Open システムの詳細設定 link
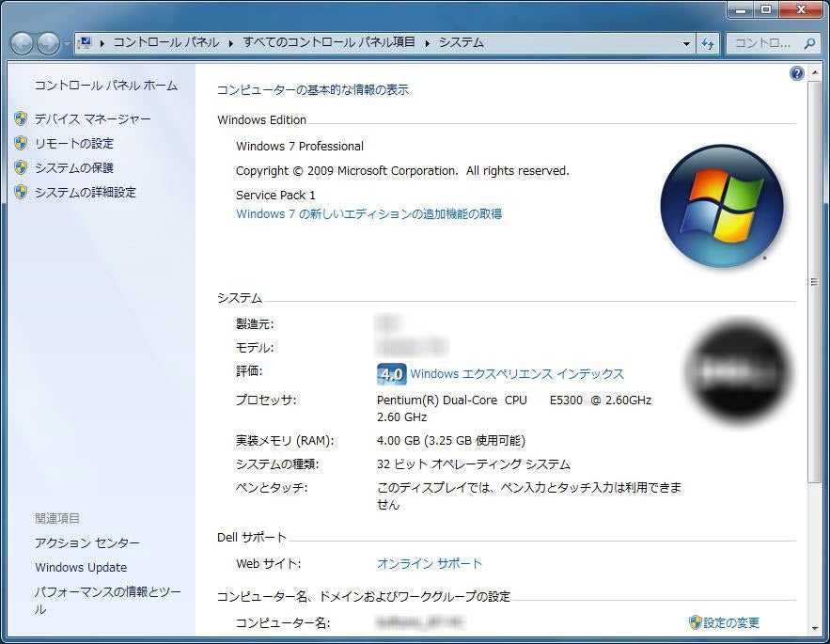 [x=86, y=192]
